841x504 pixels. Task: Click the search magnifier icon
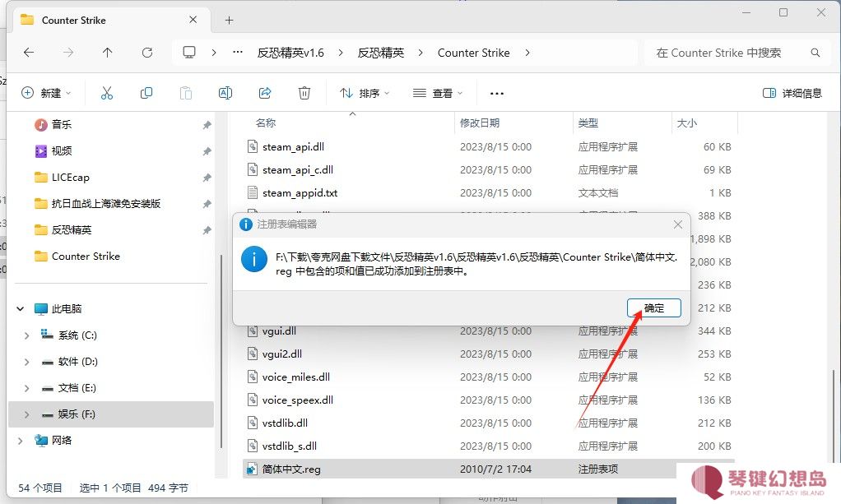point(815,53)
